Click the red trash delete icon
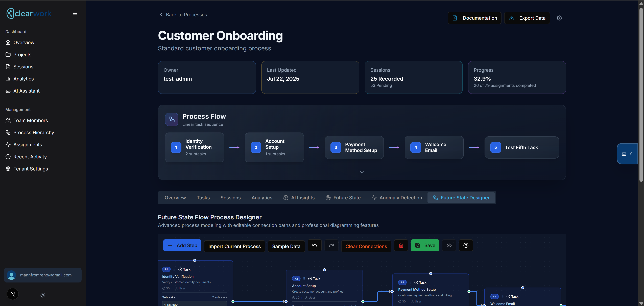644x306 pixels. pos(401,245)
